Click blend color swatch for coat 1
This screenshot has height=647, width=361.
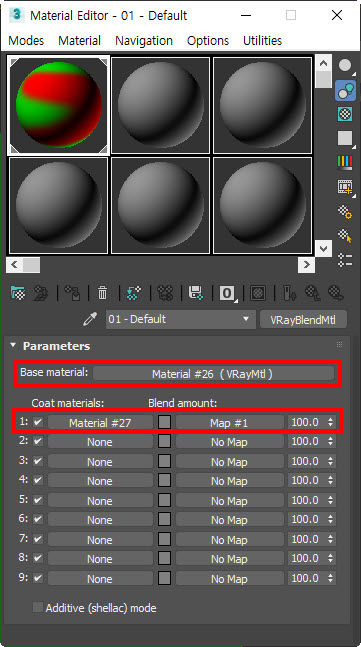coord(164,422)
